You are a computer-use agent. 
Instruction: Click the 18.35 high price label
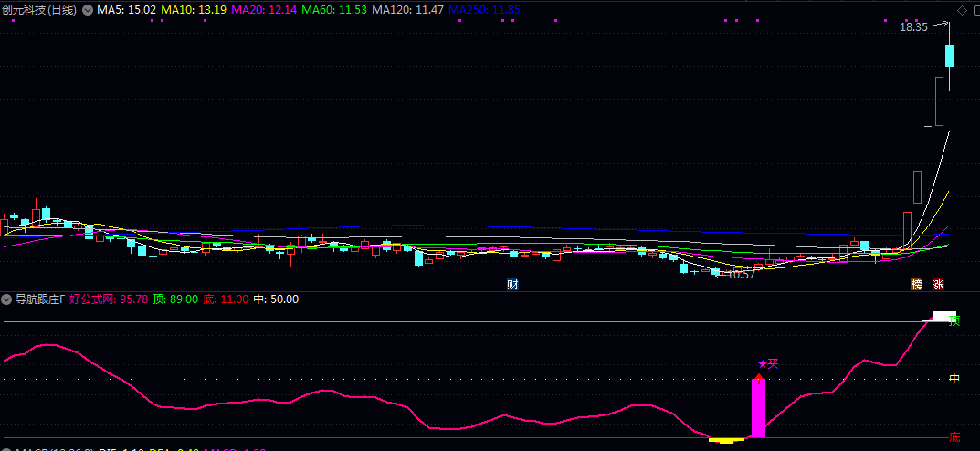click(x=912, y=27)
